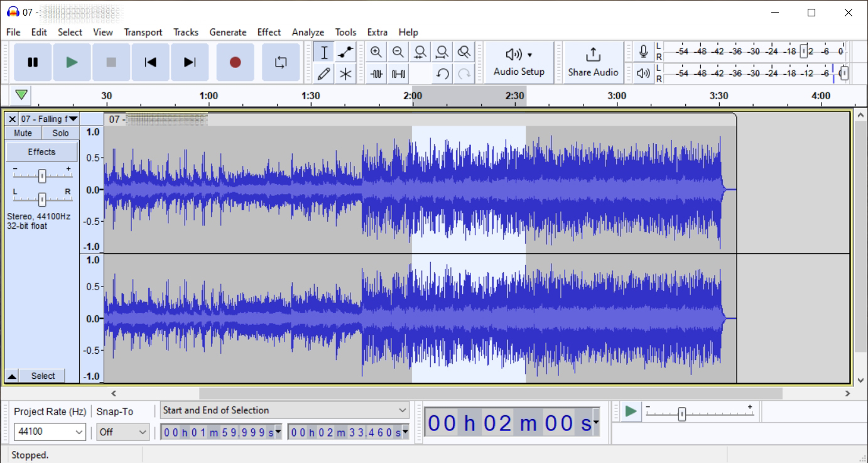The width and height of the screenshot is (868, 463).
Task: Mute the 07 - Falling track
Action: point(23,133)
